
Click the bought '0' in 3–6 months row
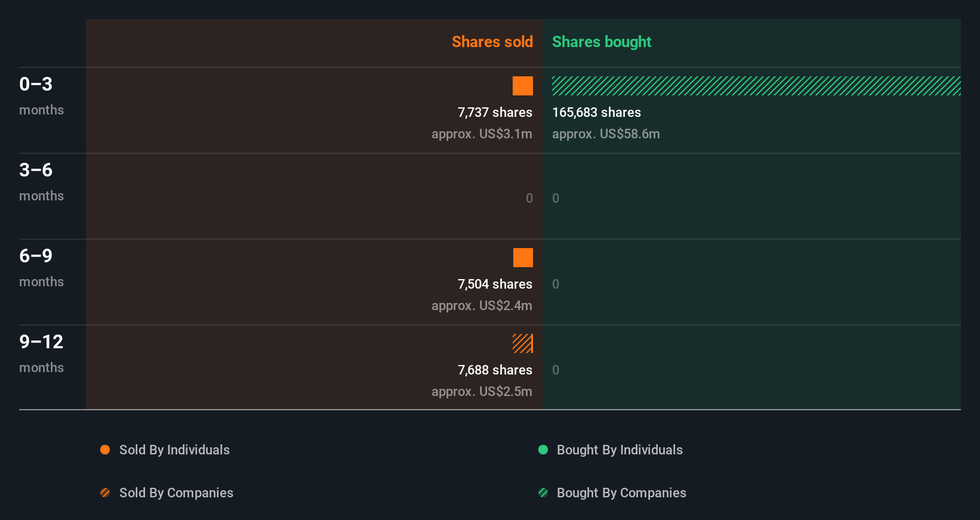coord(556,198)
